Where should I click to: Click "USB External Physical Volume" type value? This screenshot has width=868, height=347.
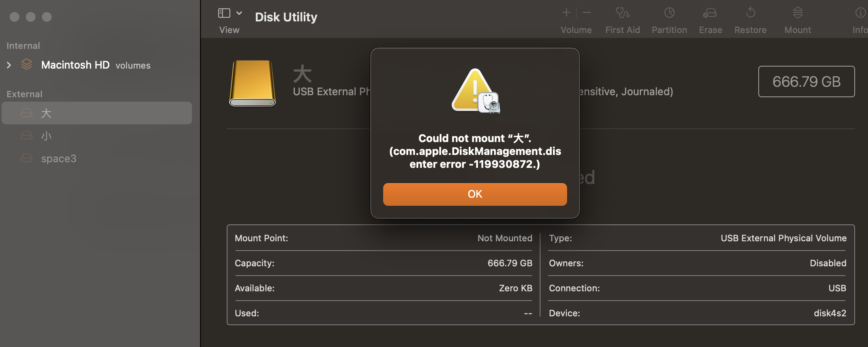click(x=783, y=238)
